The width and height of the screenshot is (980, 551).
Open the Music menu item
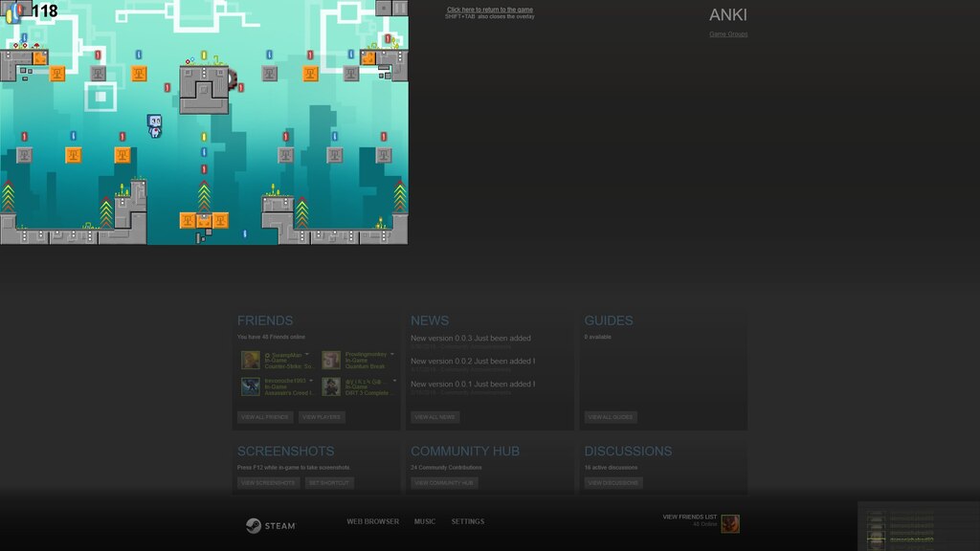point(424,521)
